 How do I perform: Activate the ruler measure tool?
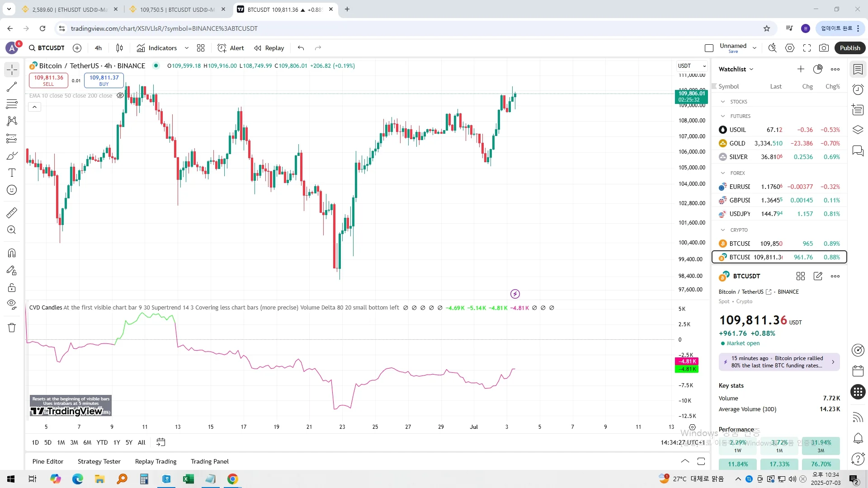[12, 212]
